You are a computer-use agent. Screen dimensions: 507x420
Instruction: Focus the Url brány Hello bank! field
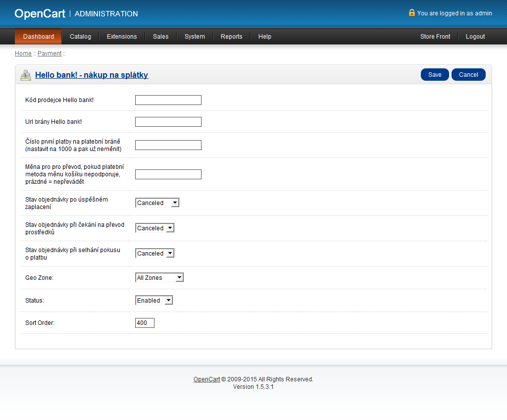168,122
